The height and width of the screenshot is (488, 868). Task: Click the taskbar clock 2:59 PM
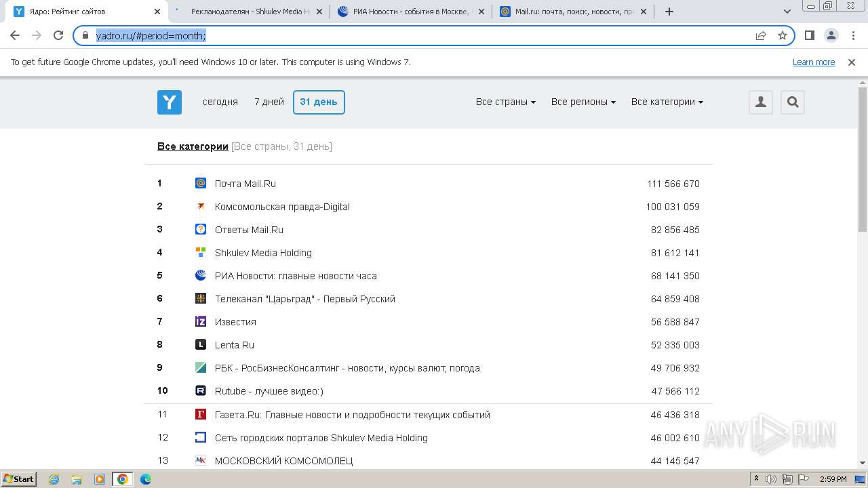[833, 479]
